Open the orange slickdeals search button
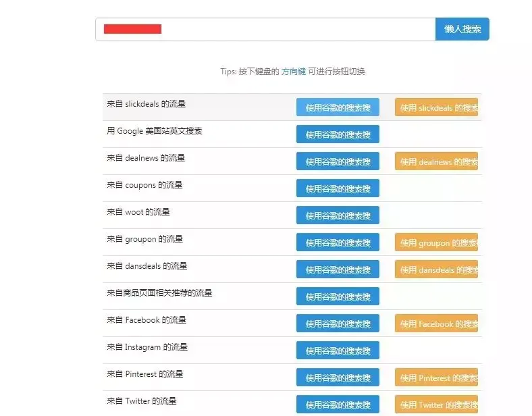The height and width of the screenshot is (416, 532). (x=436, y=107)
